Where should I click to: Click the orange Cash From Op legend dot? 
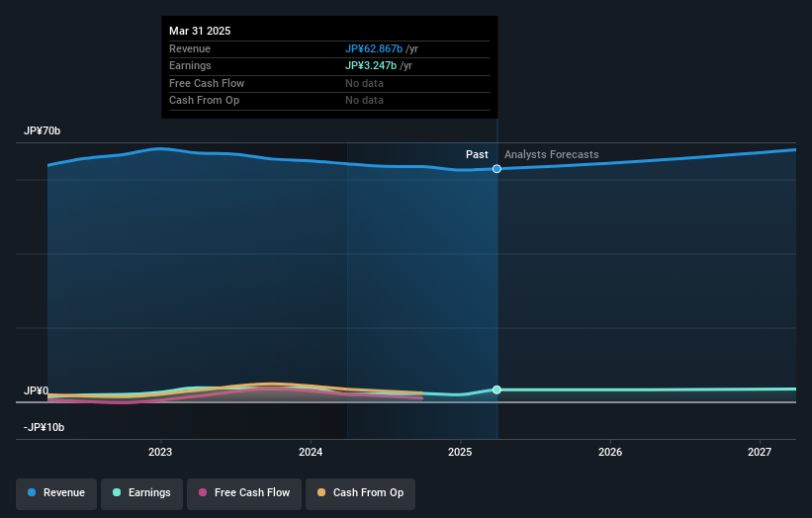tap(321, 492)
